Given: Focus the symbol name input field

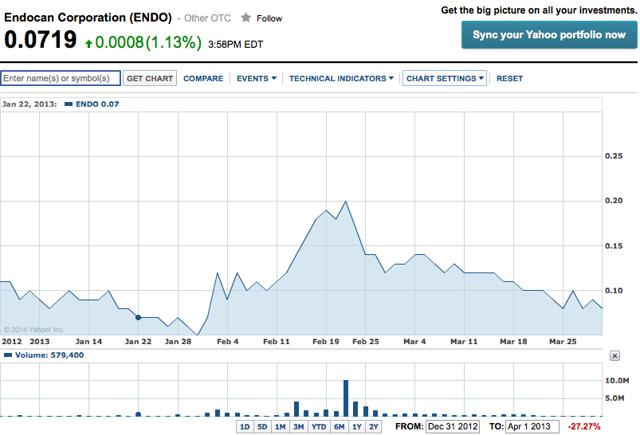Looking at the screenshot, I should pyautogui.click(x=60, y=78).
